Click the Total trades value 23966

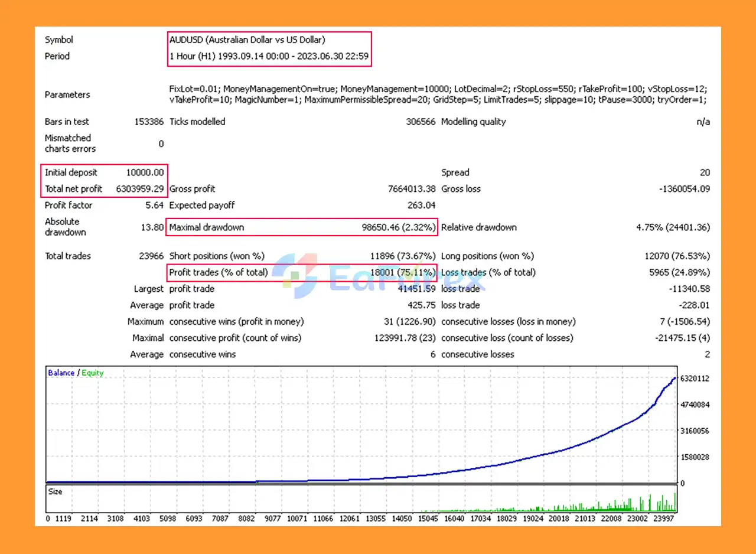point(149,256)
